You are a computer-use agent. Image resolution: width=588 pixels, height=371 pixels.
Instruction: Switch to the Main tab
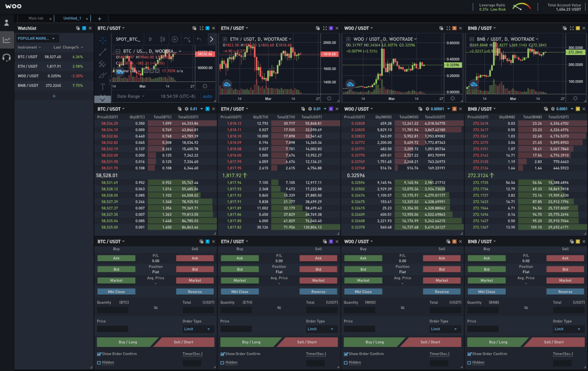point(36,18)
